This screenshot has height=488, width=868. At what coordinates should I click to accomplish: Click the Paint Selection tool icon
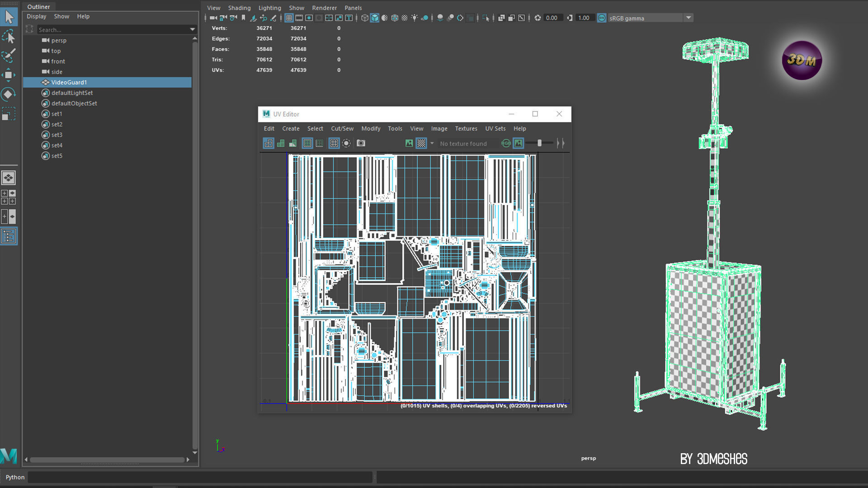[9, 56]
